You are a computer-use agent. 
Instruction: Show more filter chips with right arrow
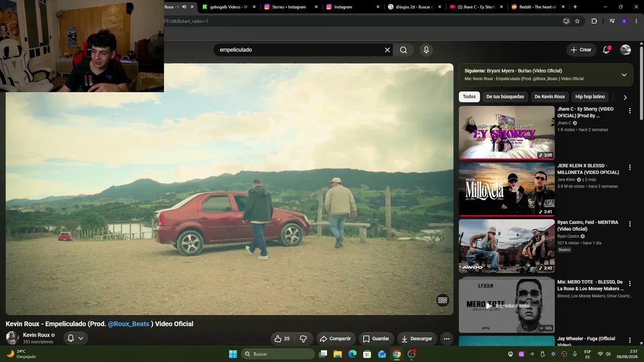[625, 97]
